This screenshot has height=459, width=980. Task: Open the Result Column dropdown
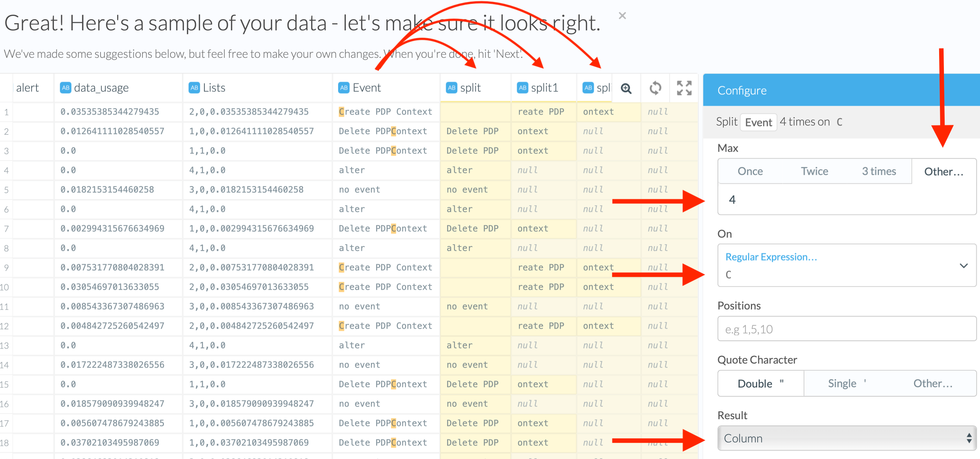click(x=846, y=438)
